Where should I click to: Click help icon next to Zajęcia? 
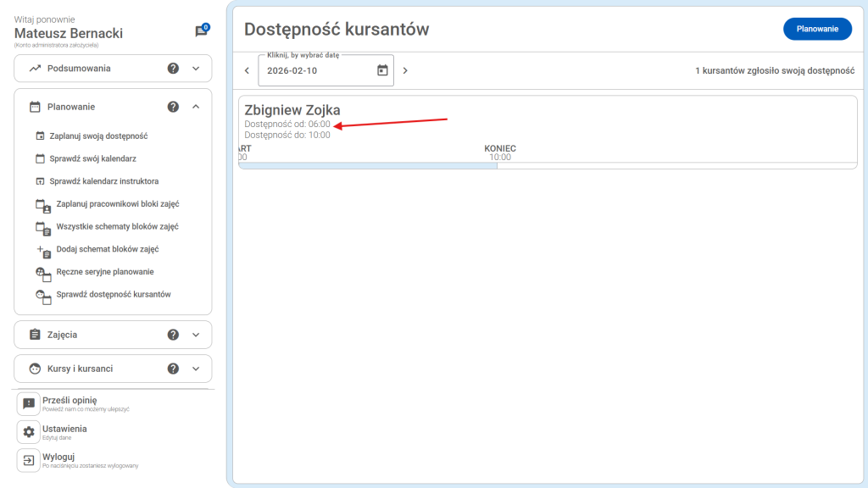point(173,335)
